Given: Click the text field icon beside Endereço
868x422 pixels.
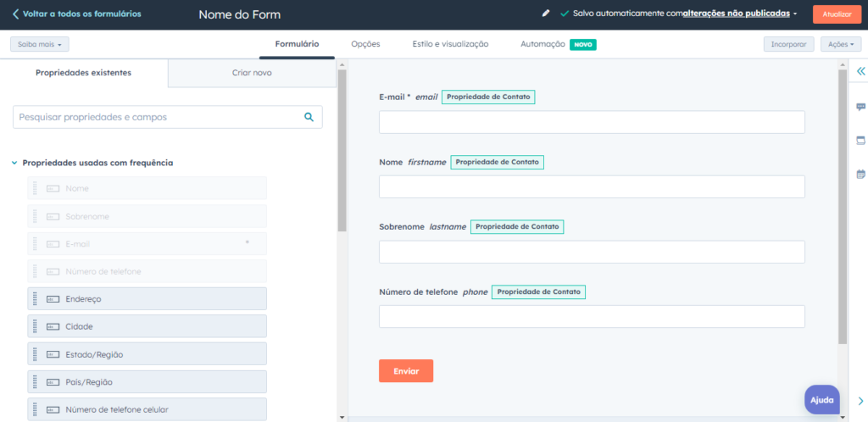Looking at the screenshot, I should coord(53,299).
